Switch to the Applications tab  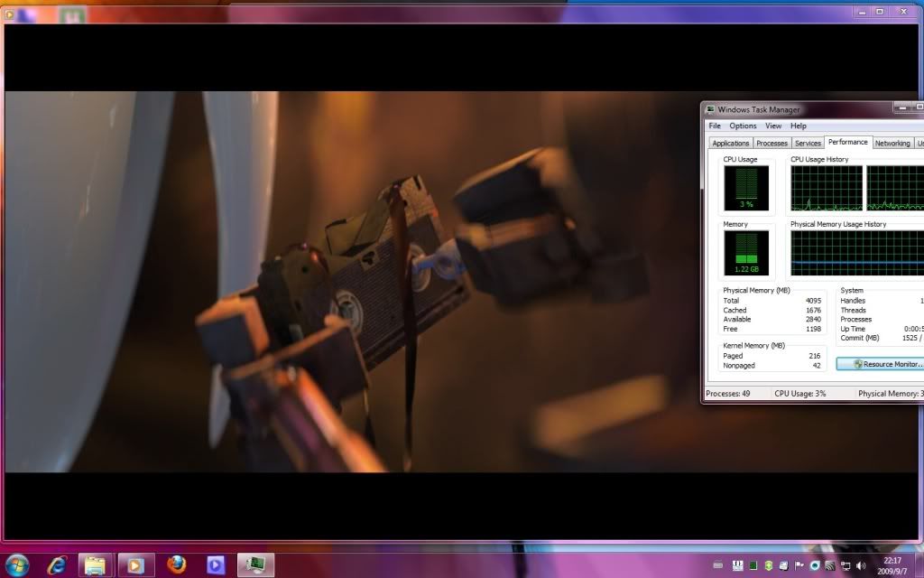point(730,144)
